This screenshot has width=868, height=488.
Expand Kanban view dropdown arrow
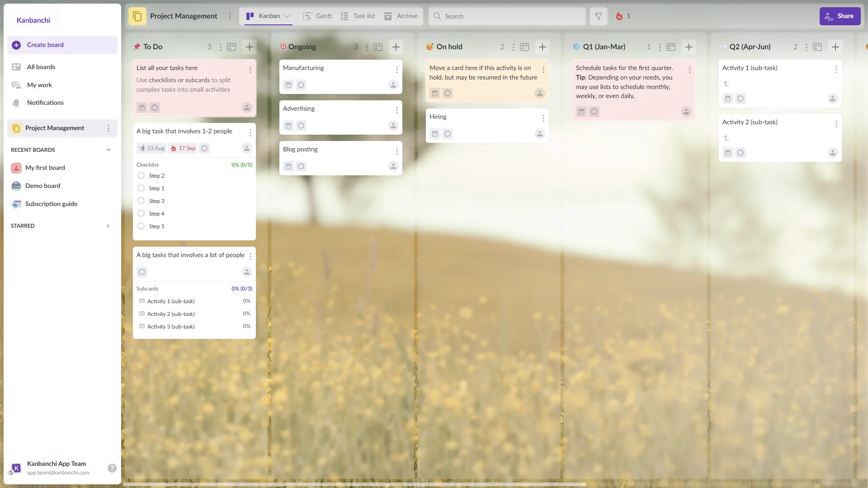tap(287, 16)
